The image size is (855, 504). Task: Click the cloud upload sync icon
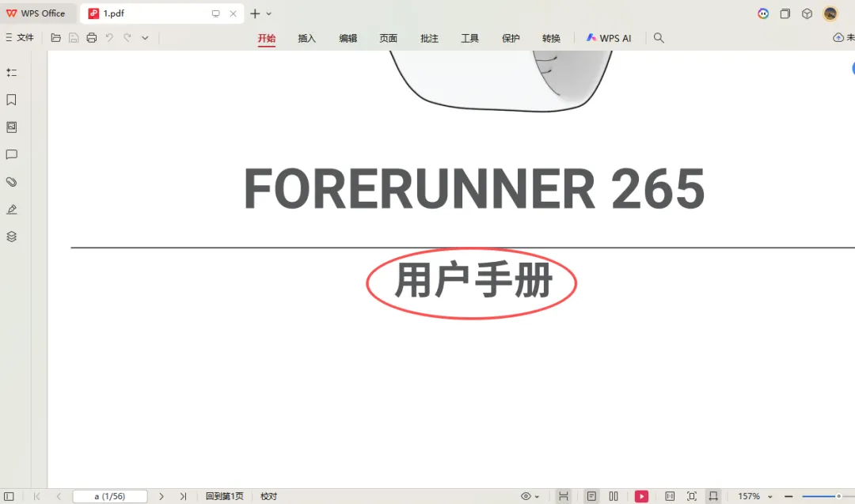point(838,38)
